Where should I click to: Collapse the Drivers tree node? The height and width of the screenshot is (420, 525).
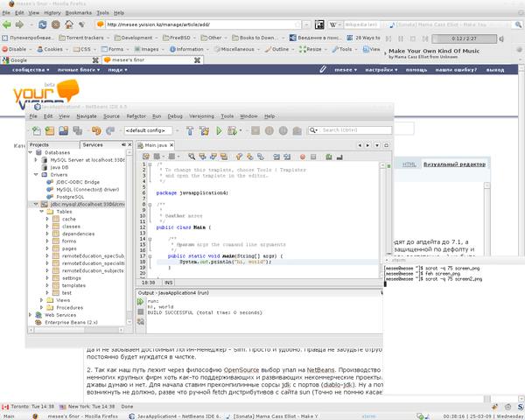pyautogui.click(x=36, y=174)
